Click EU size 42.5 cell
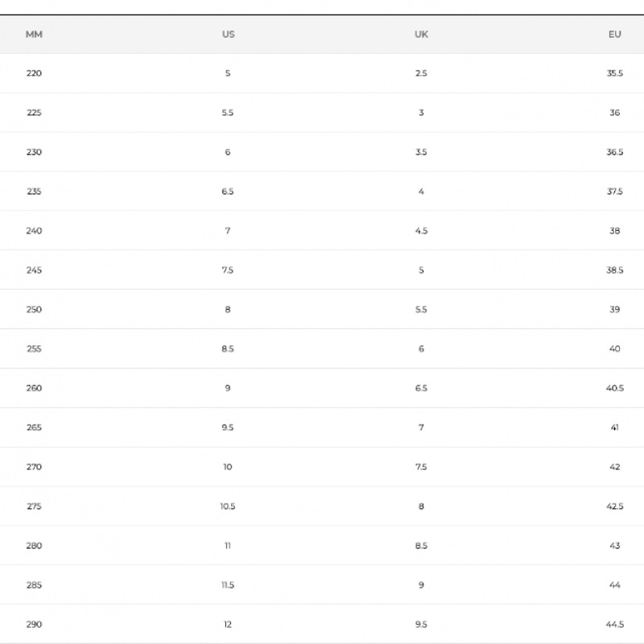 (x=615, y=506)
